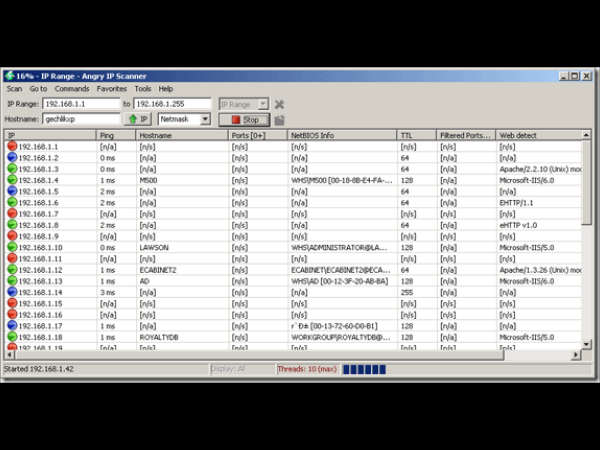Click red status icon for 192.168.1.11
The image size is (600, 450).
(x=12, y=258)
